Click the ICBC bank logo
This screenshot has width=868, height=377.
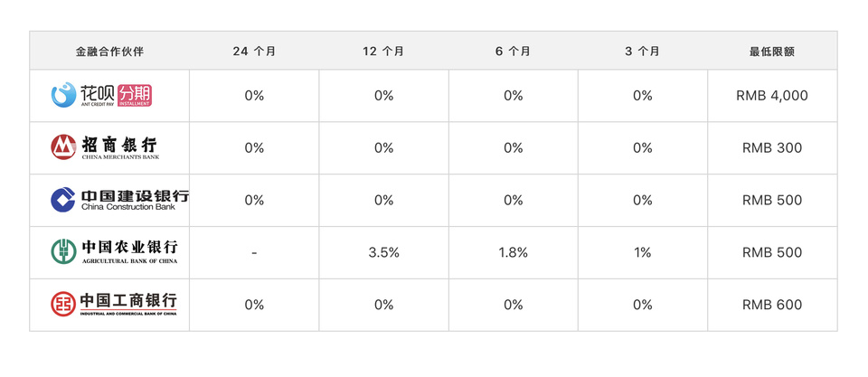114,303
